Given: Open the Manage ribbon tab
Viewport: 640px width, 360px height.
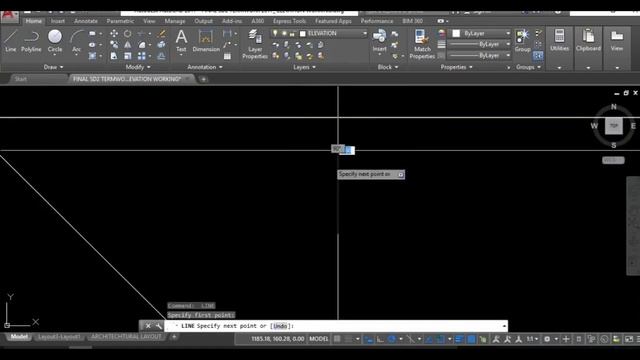Looking at the screenshot, I should click(x=175, y=21).
